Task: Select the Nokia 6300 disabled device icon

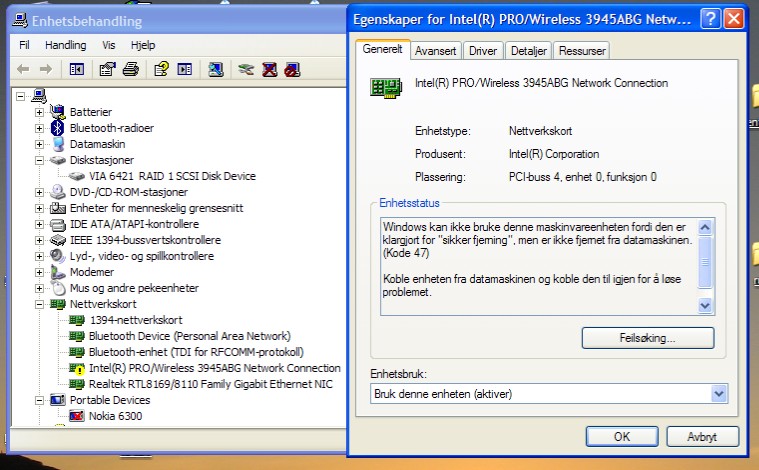Action: [x=76, y=416]
